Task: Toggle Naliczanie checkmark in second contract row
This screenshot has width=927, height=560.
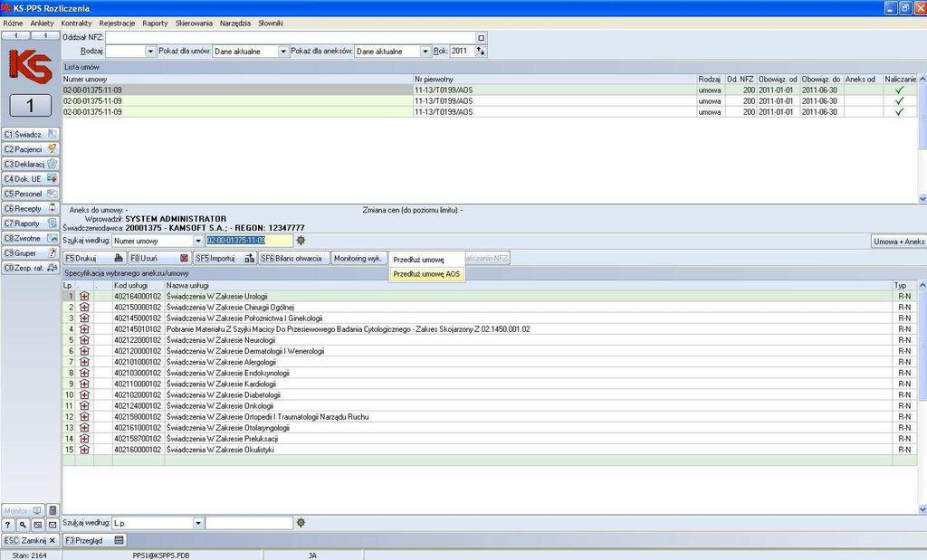Action: [x=899, y=101]
